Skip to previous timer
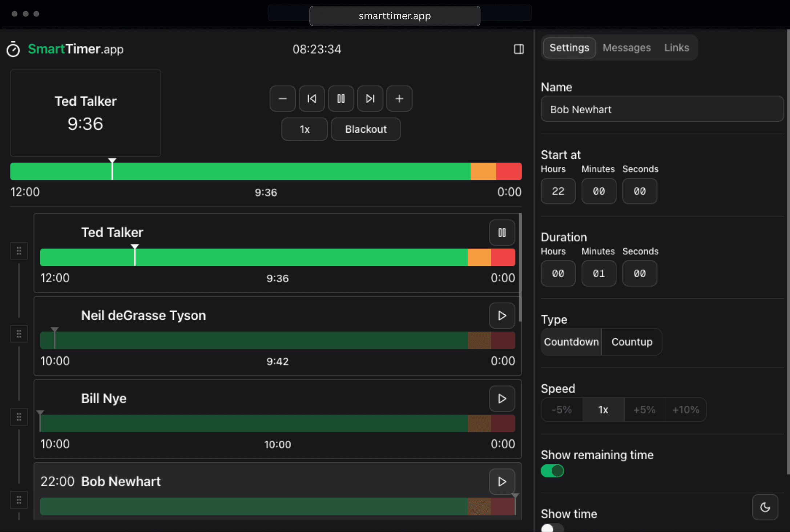This screenshot has width=790, height=532. [312, 98]
